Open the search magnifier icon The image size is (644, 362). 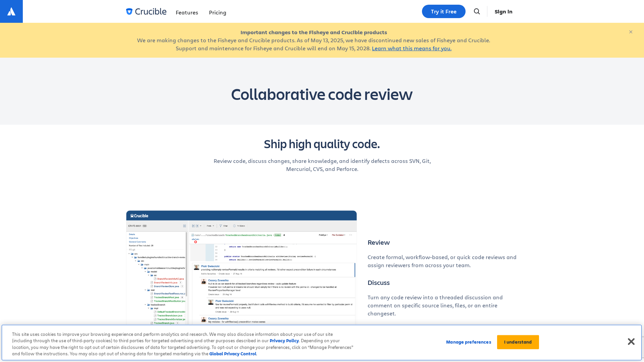(x=477, y=11)
